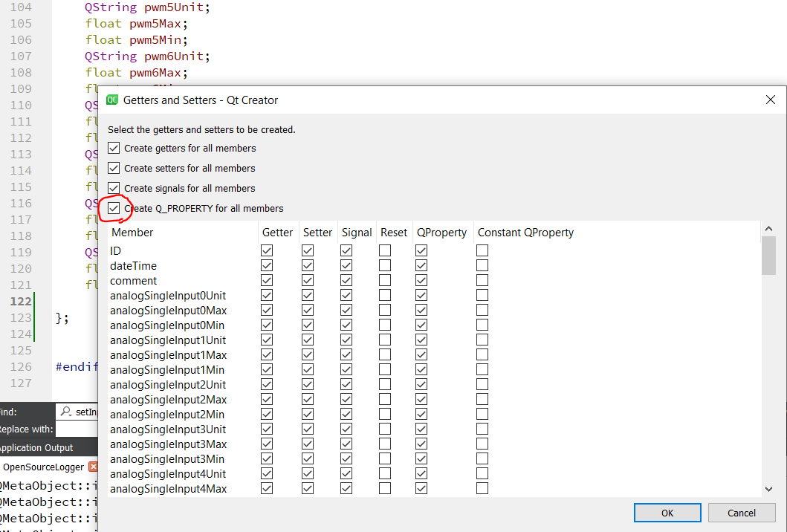Click the member list scrollbar thumb
787x532 pixels.
tap(768, 256)
